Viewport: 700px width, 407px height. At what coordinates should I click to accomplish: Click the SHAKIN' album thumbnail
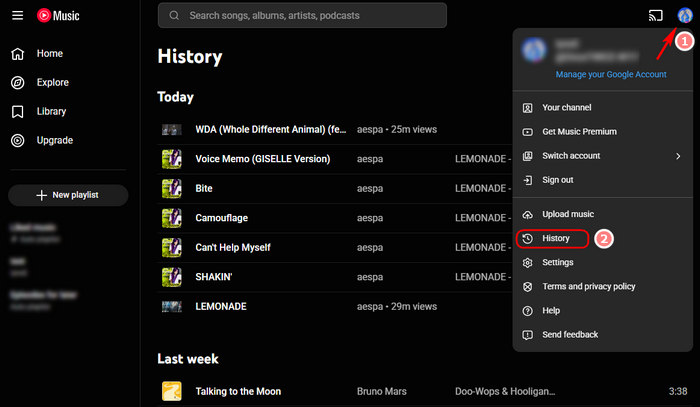pyautogui.click(x=171, y=277)
